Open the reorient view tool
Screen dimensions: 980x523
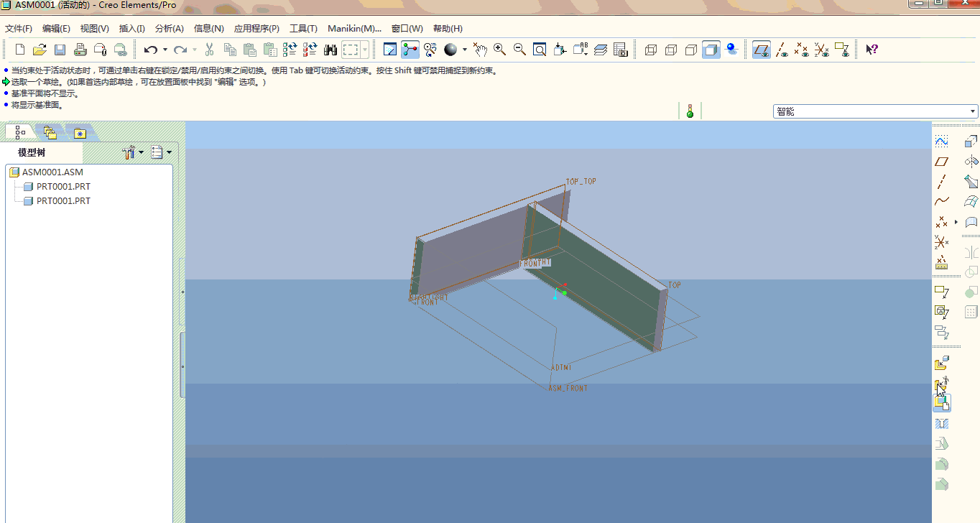click(560, 50)
